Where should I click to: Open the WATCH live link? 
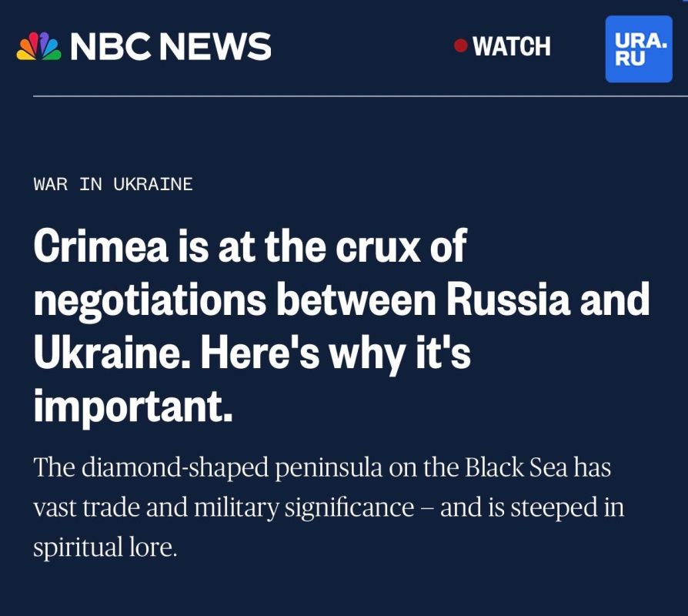click(x=512, y=47)
